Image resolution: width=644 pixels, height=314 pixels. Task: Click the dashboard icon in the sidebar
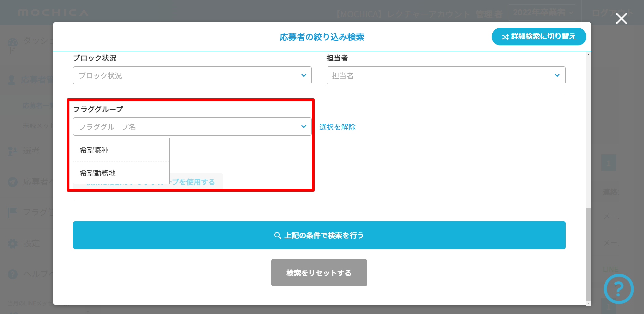(13, 43)
